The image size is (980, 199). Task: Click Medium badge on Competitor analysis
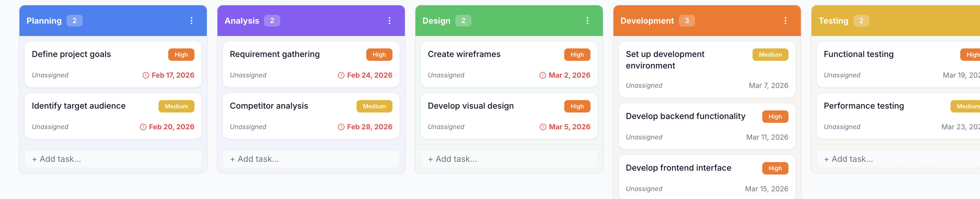(x=374, y=106)
